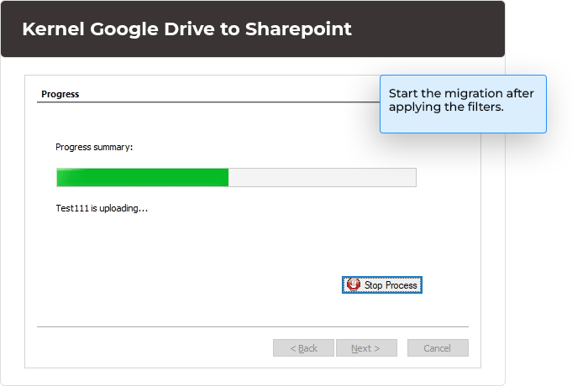The width and height of the screenshot is (588, 386).
Task: Click the 'Progress' section heading
Action: click(x=60, y=94)
